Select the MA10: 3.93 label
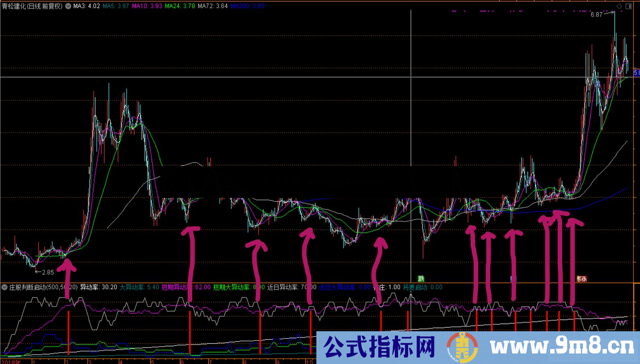Image resolution: width=640 pixels, height=364 pixels. pos(147,6)
